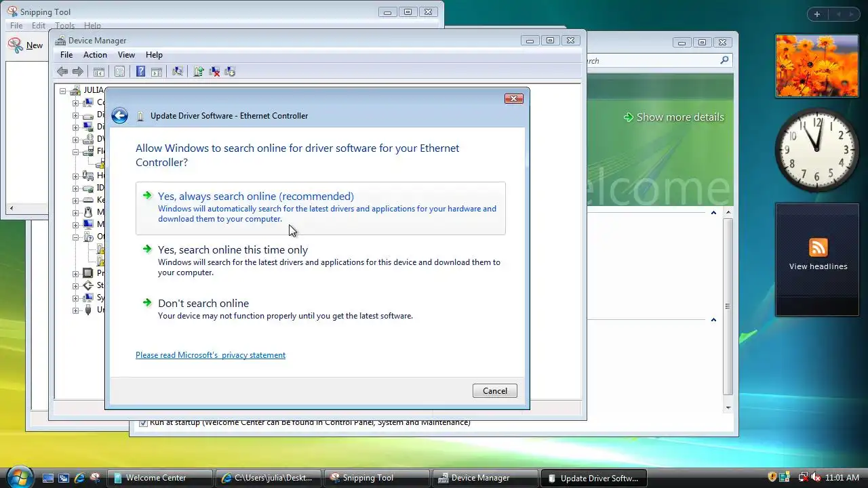Expand the Computer node in device tree

click(x=75, y=103)
